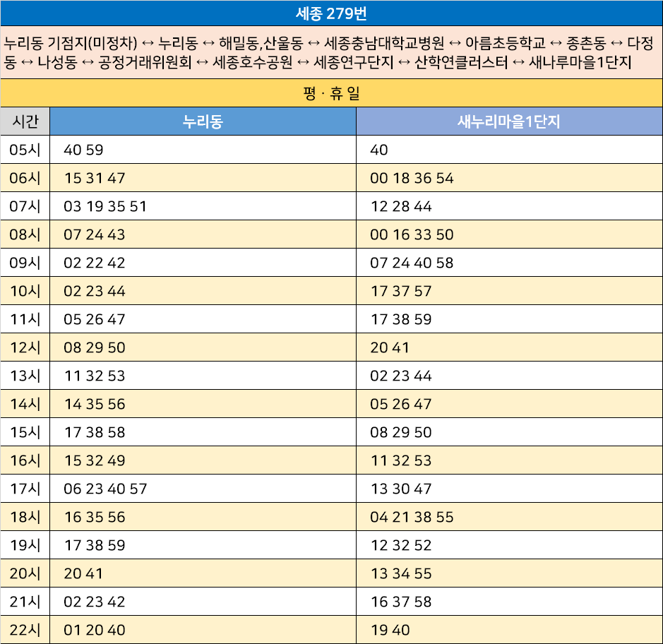
Task: Click the '07시' row label
Action: [x=25, y=206]
